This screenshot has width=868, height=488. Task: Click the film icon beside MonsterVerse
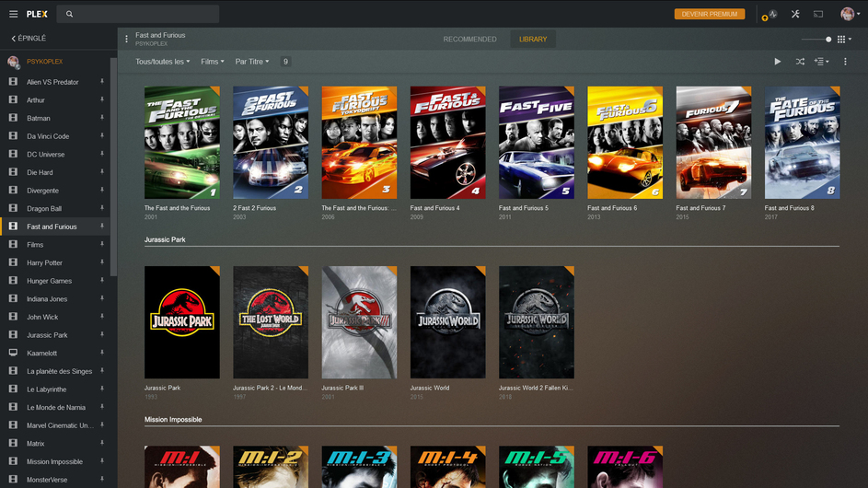pos(13,479)
